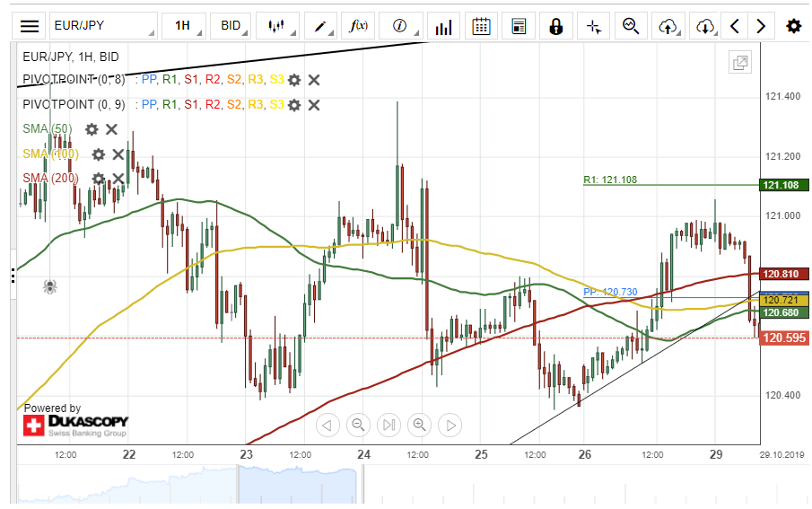The image size is (812, 509).
Task: Open the hamburger main menu
Action: pyautogui.click(x=30, y=26)
